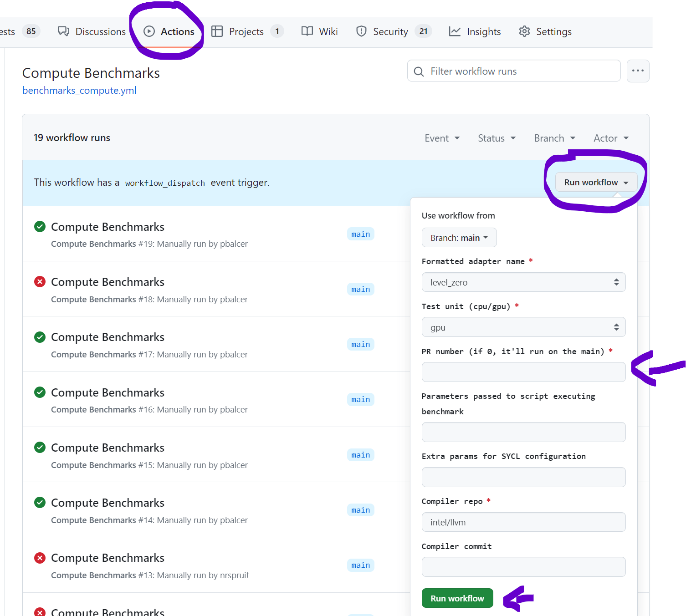Click the Security counter badge showing 21
This screenshot has height=616, width=686.
pyautogui.click(x=424, y=31)
